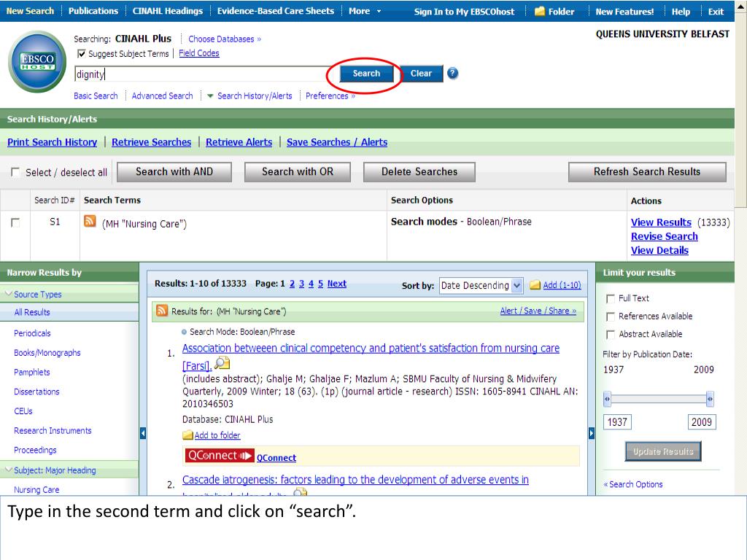Image resolution: width=747 pixels, height=560 pixels.
Task: Click Search with AND button
Action: (x=174, y=172)
